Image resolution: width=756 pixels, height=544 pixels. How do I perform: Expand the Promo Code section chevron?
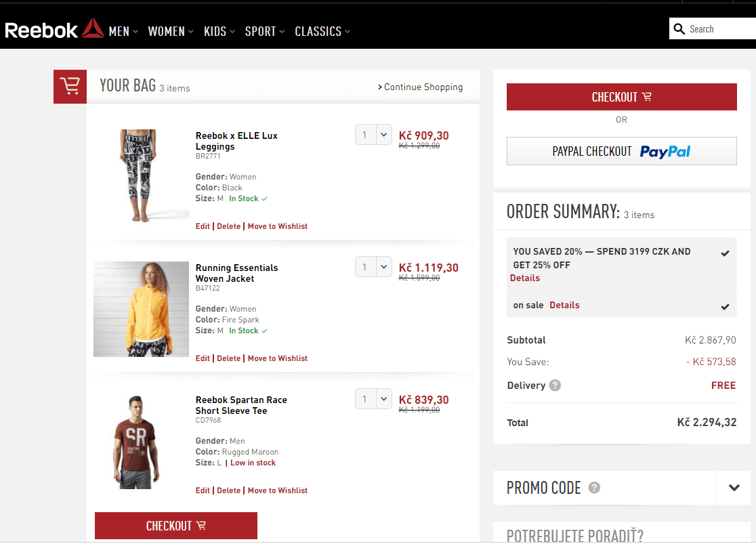click(x=734, y=488)
